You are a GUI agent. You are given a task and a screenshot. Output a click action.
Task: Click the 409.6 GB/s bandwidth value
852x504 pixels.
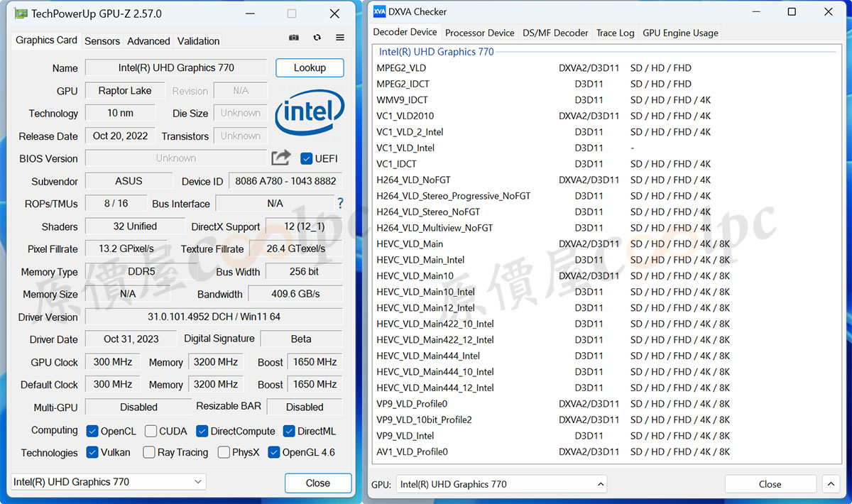pos(296,293)
